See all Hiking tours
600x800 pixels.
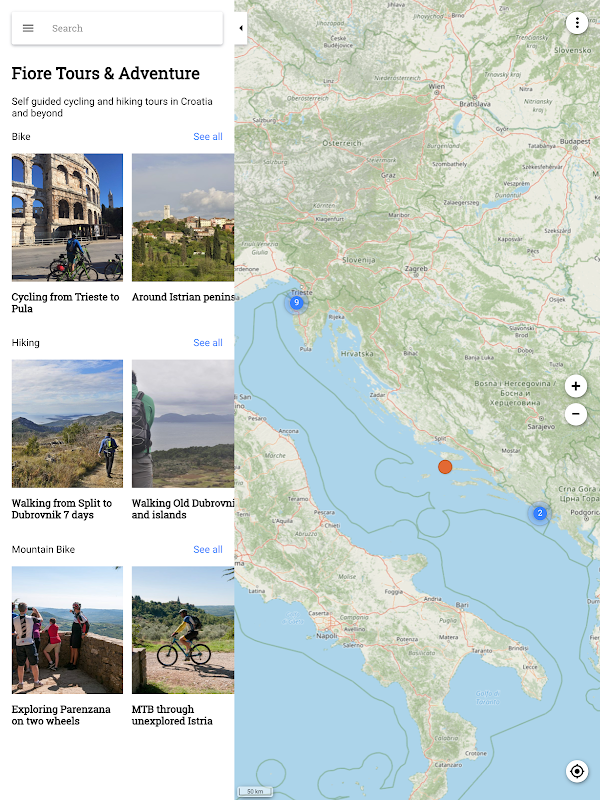(x=208, y=343)
